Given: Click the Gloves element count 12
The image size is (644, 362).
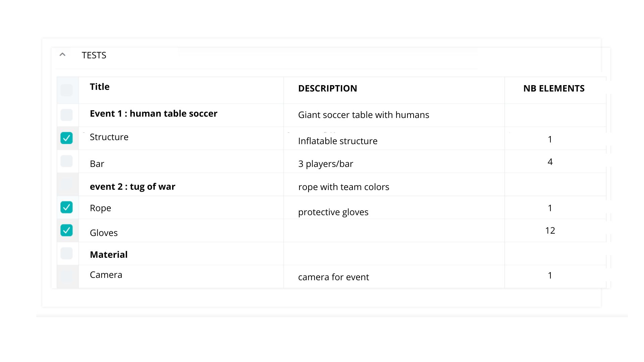Looking at the screenshot, I should tap(550, 231).
